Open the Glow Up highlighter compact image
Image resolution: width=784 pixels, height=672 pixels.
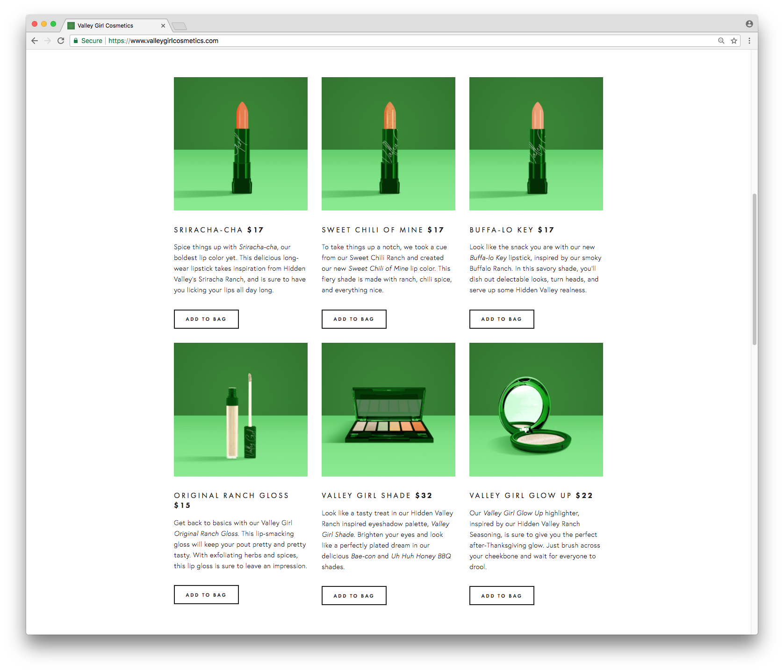[x=536, y=410]
